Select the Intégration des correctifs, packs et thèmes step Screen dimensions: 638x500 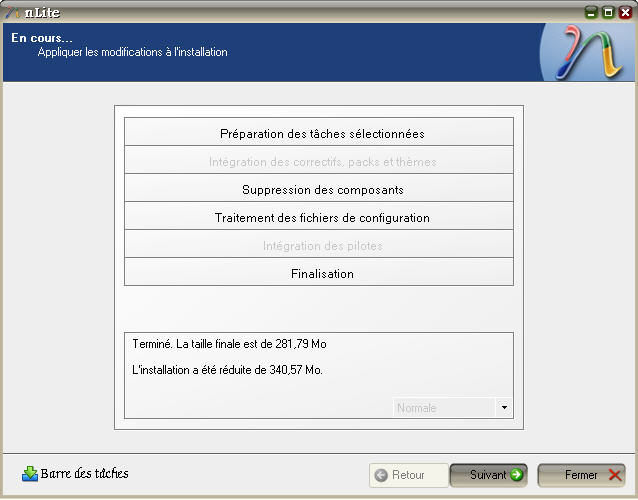[x=319, y=160]
